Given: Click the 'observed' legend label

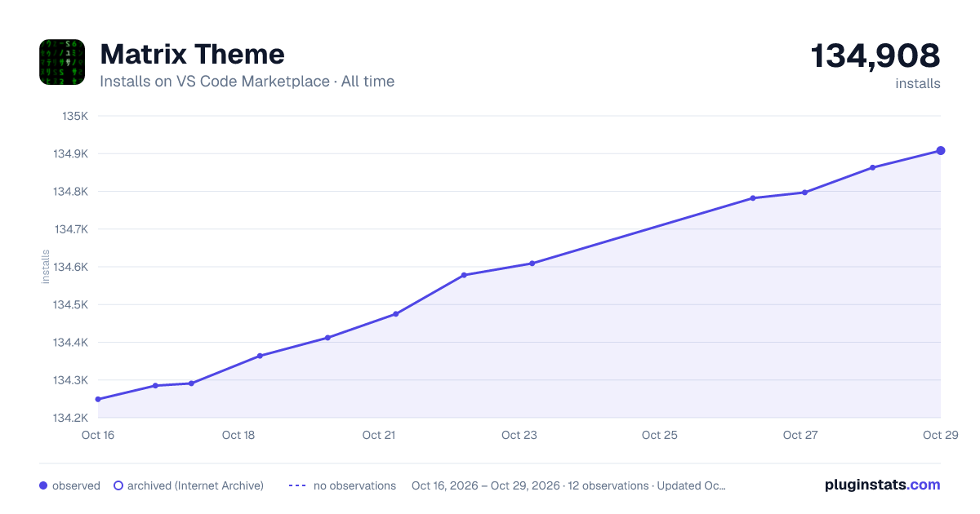Looking at the screenshot, I should (x=76, y=485).
